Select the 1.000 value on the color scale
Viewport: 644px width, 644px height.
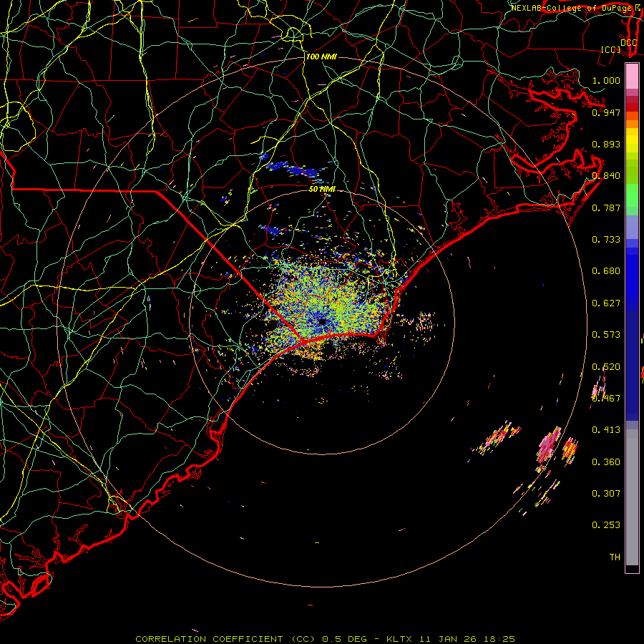(606, 80)
